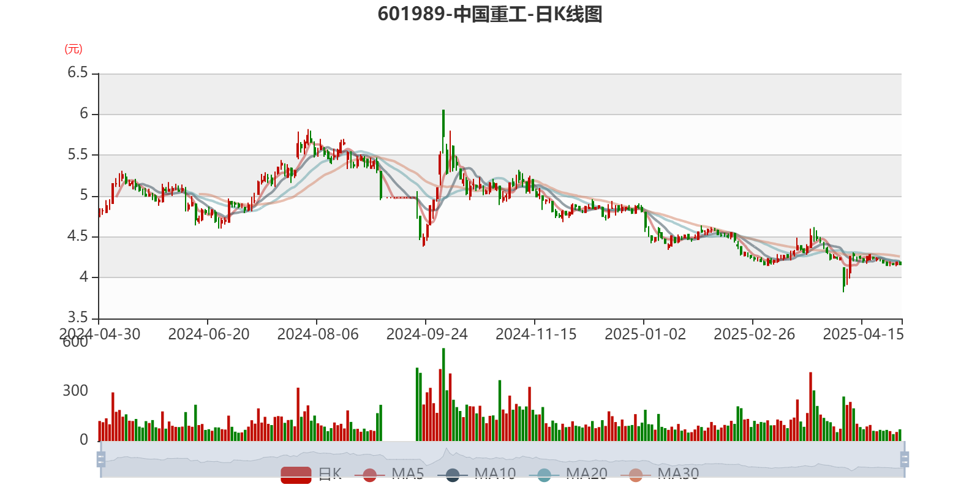Click the 3.5 price axis label
Viewport: 980px width, 490px height.
(78, 317)
